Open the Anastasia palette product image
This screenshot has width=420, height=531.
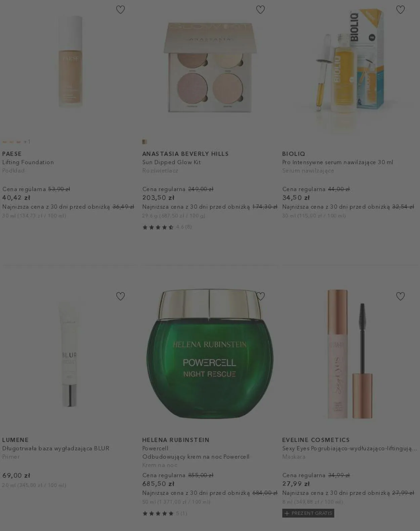click(x=210, y=67)
